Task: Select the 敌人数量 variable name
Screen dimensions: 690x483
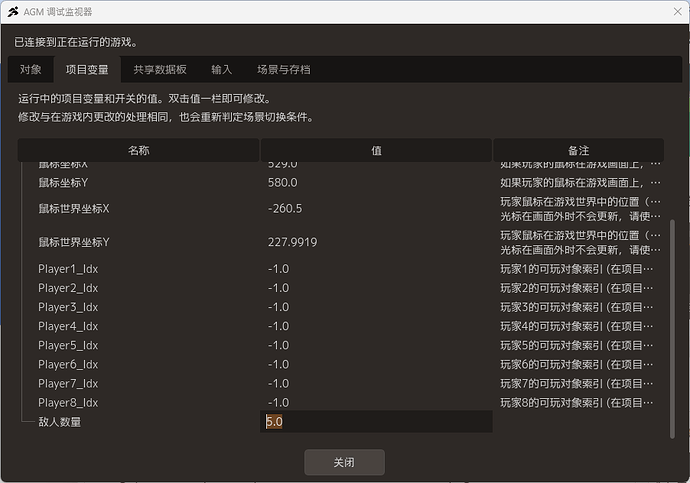Action: point(60,422)
